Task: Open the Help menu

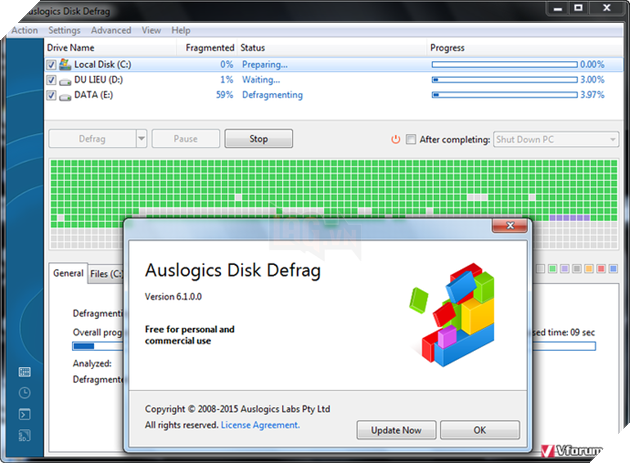Action: pyautogui.click(x=181, y=30)
